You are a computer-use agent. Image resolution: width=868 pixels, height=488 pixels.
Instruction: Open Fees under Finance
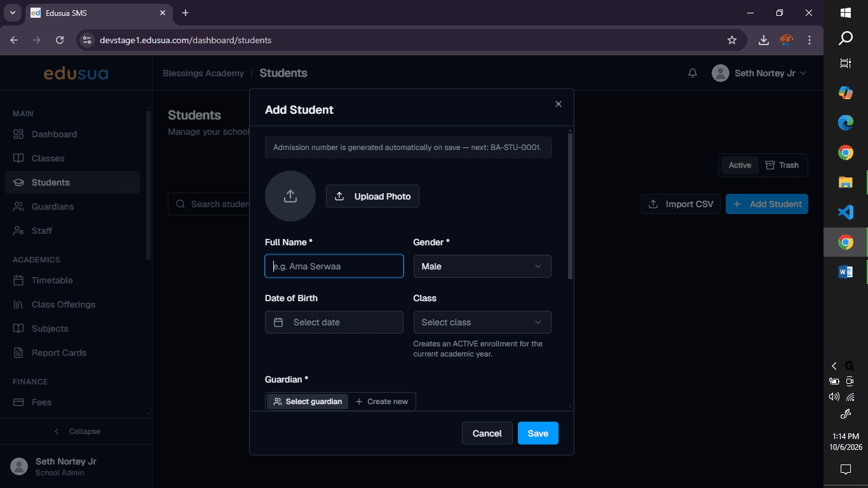(x=72, y=402)
